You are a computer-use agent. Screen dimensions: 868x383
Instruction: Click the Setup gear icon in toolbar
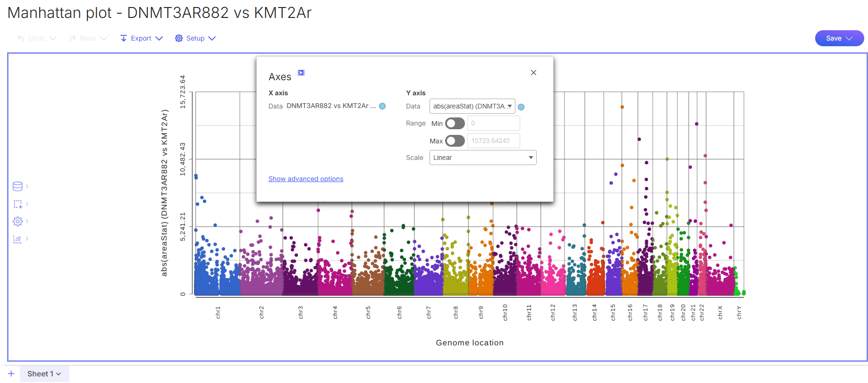[179, 38]
